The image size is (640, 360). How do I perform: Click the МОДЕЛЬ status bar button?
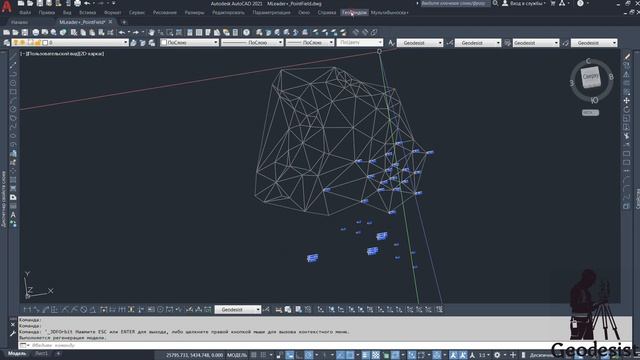(237, 355)
